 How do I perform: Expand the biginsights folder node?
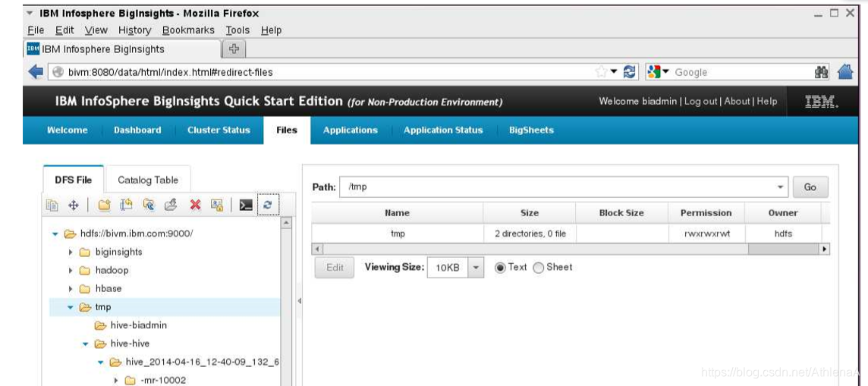(x=71, y=253)
